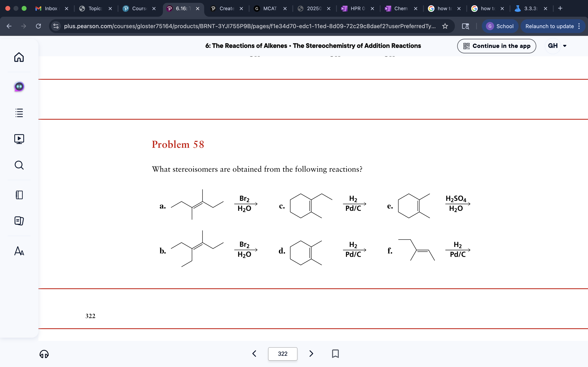This screenshot has width=588, height=367.
Task: Open a new browser tab with the plus
Action: point(560,9)
